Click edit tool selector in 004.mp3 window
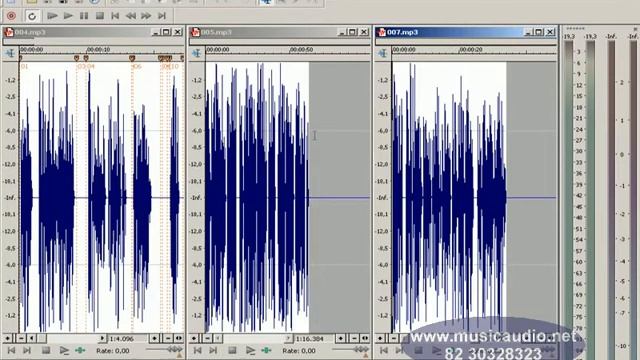 [10, 53]
